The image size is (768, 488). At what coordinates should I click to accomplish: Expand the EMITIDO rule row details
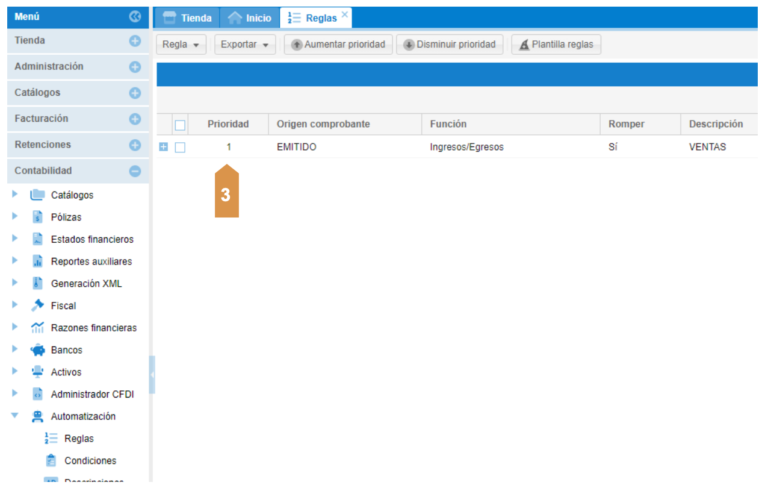point(164,147)
